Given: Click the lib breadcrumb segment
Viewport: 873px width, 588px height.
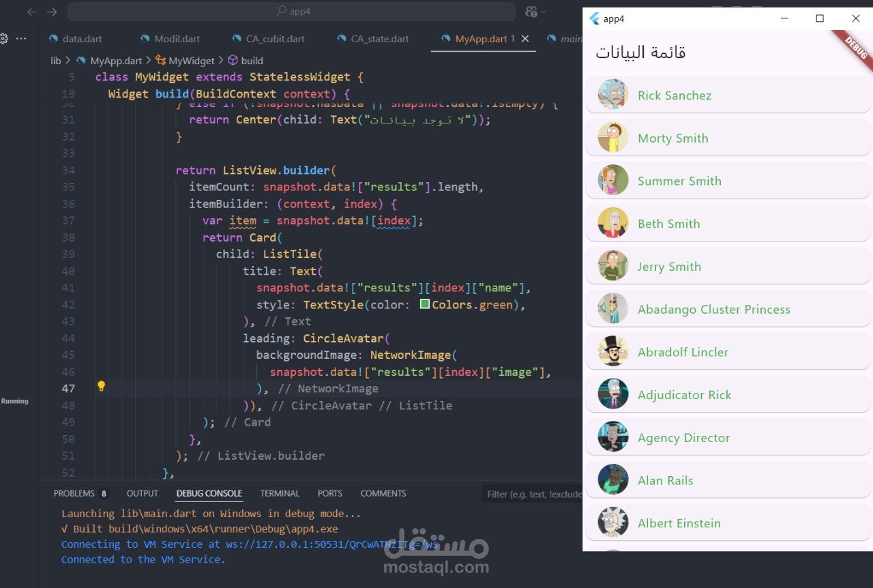Looking at the screenshot, I should click(56, 61).
